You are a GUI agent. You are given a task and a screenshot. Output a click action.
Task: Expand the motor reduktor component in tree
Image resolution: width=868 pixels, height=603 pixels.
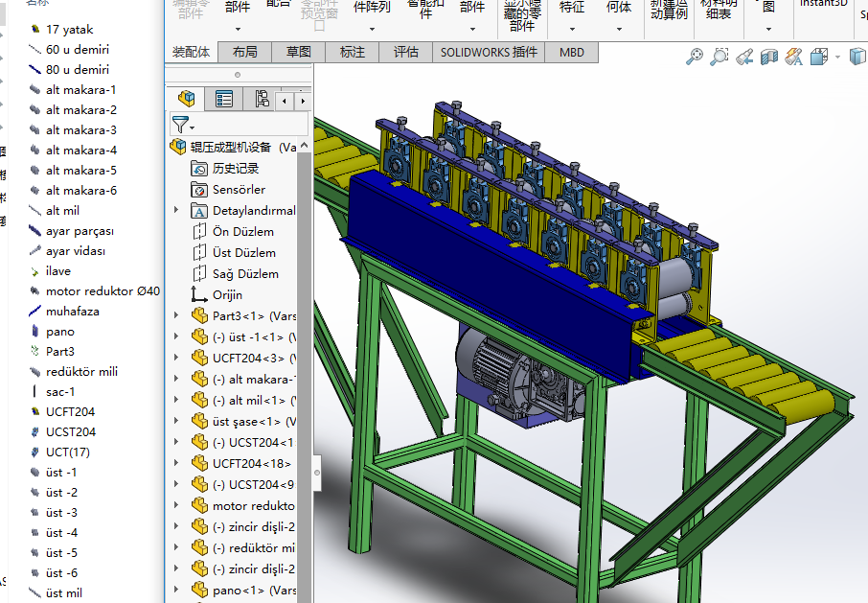pos(175,505)
